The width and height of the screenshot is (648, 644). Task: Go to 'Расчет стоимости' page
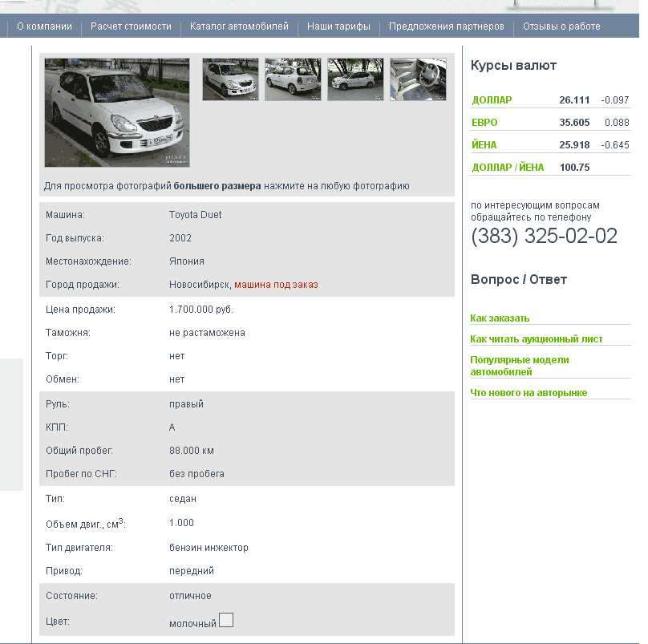point(131,26)
